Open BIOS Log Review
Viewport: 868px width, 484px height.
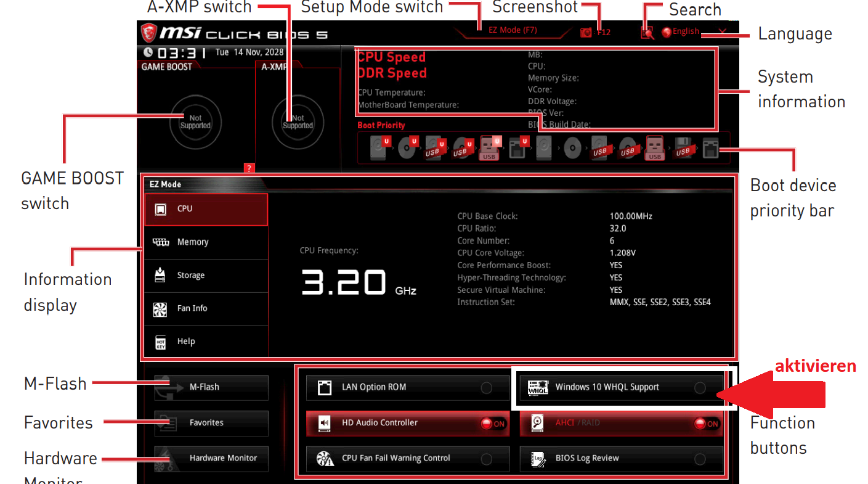(x=622, y=459)
